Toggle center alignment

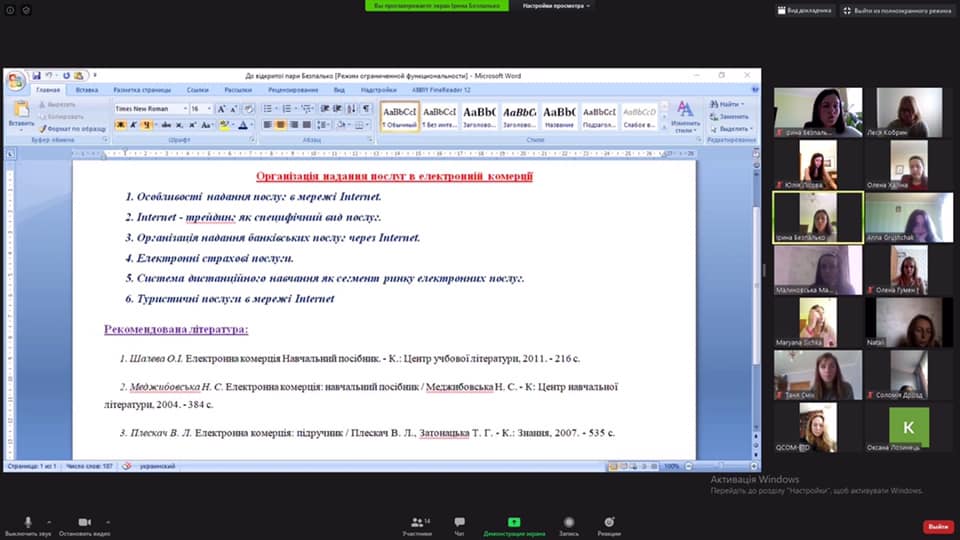[280, 125]
